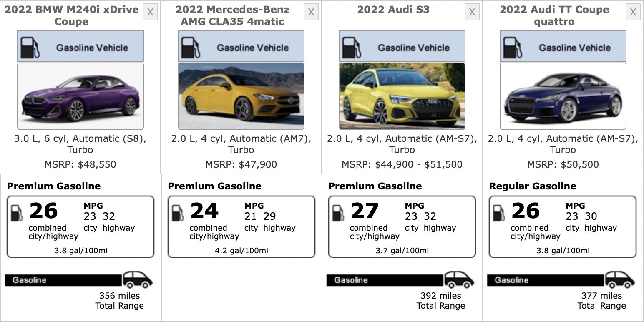Screen dimensions: 644x322
Task: Open the yellow Mercedes CLA35 photo
Action: [x=241, y=96]
